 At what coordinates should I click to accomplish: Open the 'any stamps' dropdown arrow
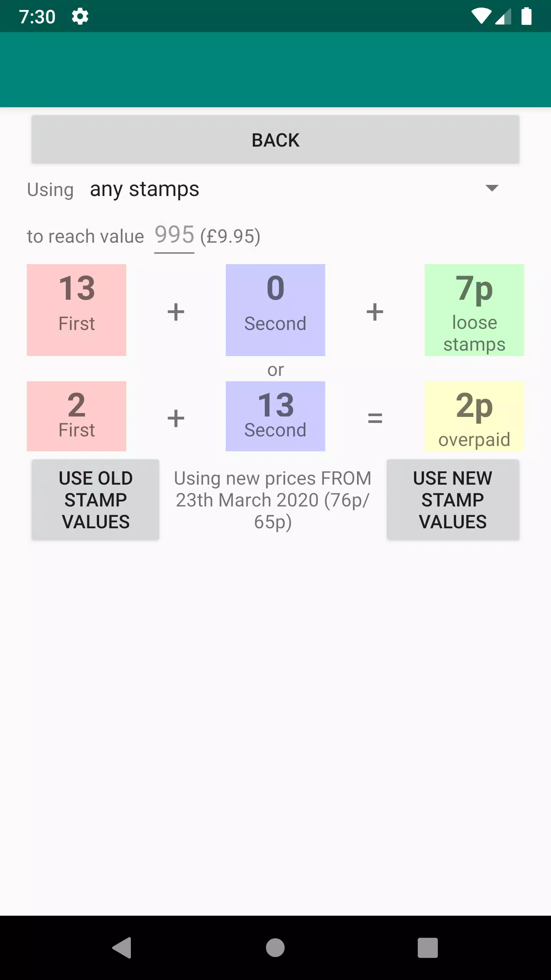coord(492,188)
